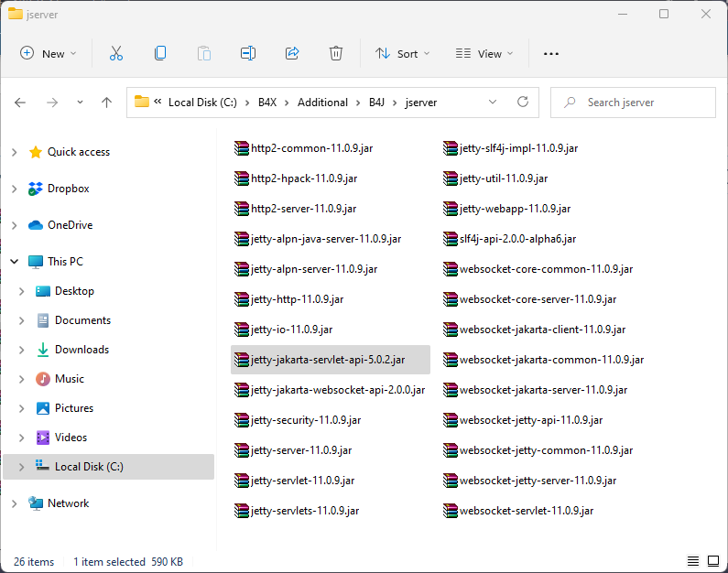Click Local Disk (C:) in the address bar

(x=202, y=103)
